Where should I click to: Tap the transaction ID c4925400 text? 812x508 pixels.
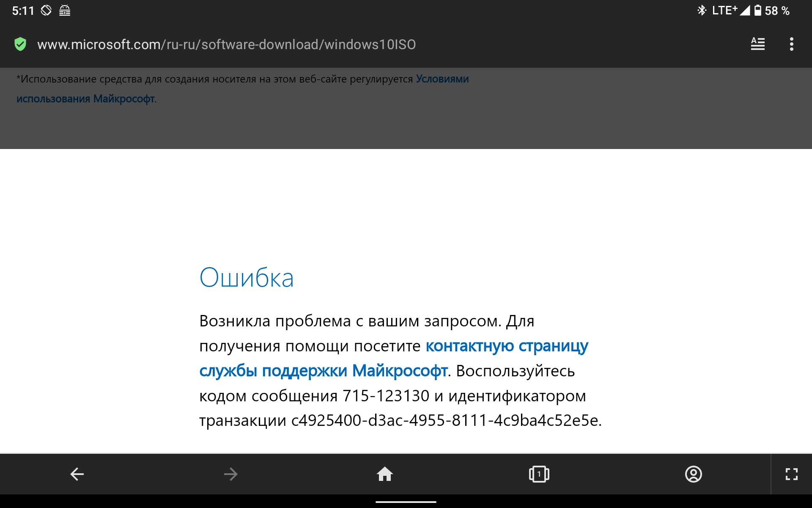[445, 421]
